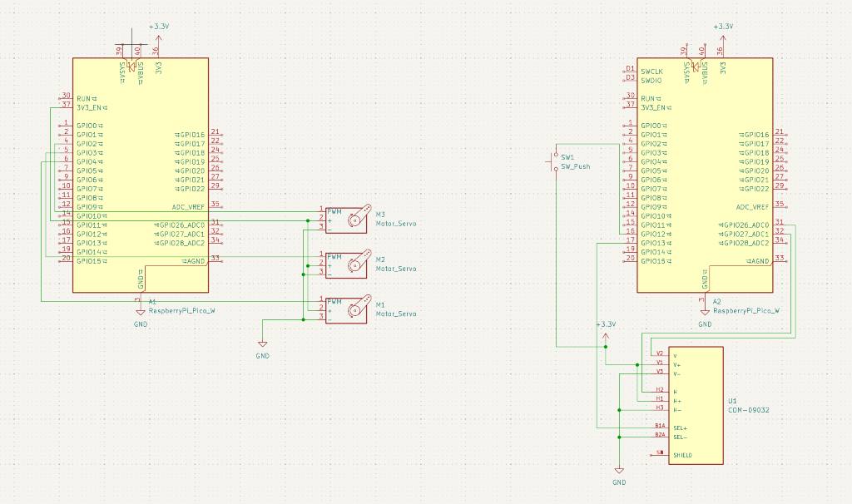This screenshot has width=852, height=504.
Task: Select the M1 servo motor symbol
Action: 348,309
